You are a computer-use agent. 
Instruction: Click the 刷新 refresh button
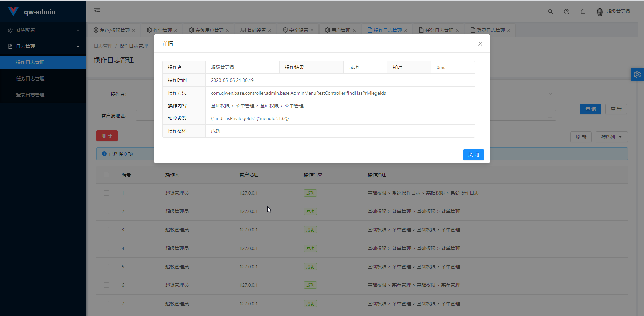pyautogui.click(x=581, y=137)
